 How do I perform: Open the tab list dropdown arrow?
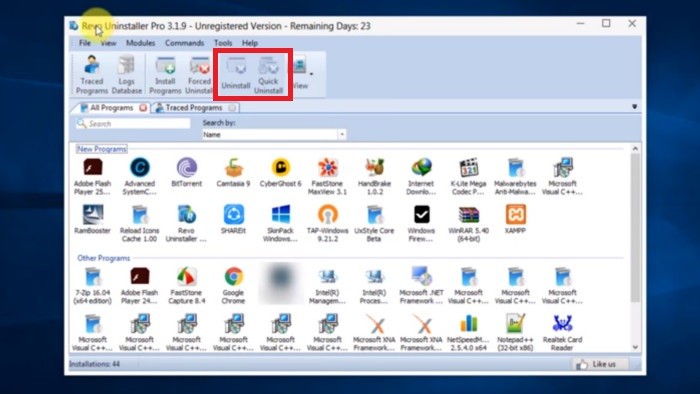pyautogui.click(x=634, y=107)
